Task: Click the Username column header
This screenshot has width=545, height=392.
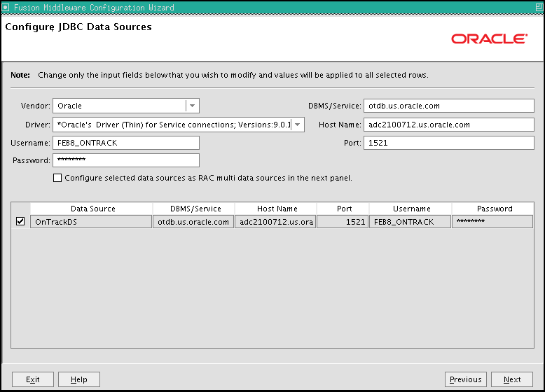Action: (x=411, y=209)
